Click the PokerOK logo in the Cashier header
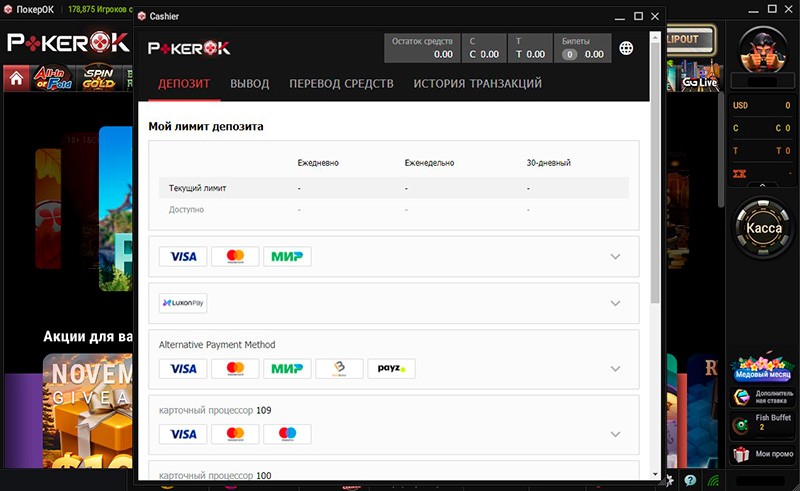Image resolution: width=800 pixels, height=491 pixels. pos(189,48)
